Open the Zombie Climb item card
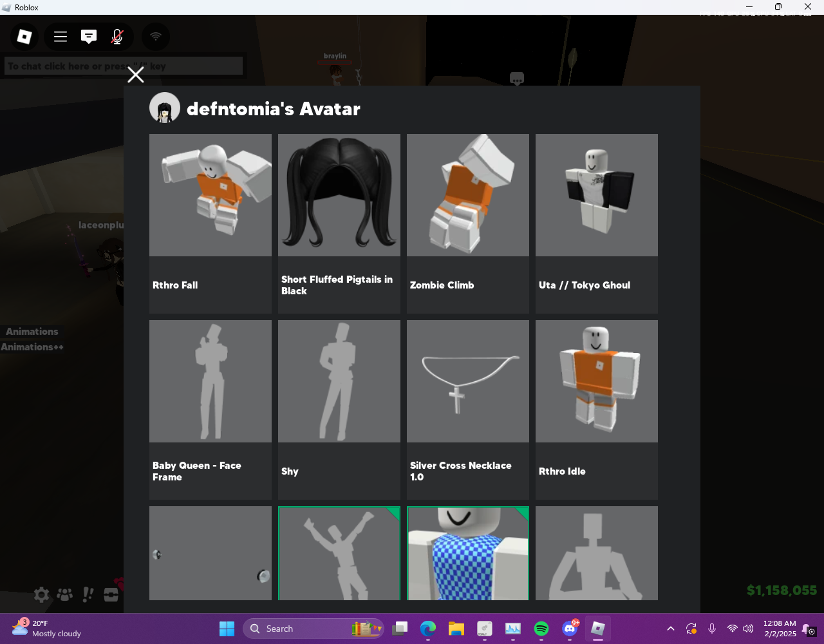This screenshot has height=644, width=824. coord(468,223)
